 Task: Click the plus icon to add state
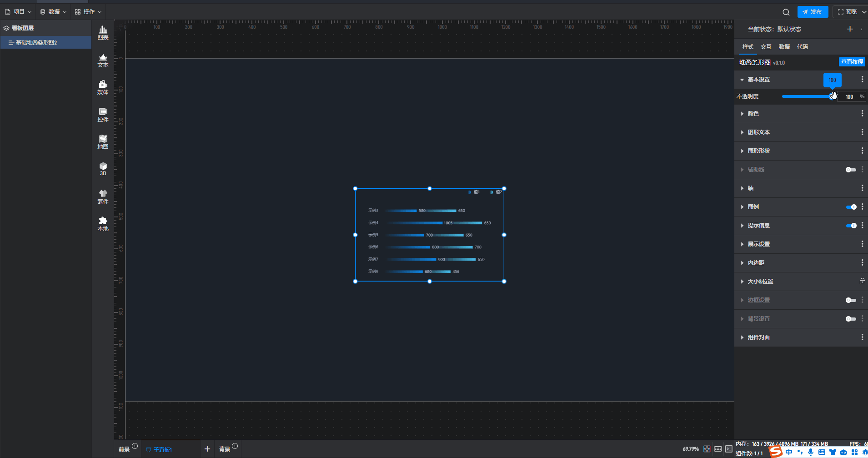pyautogui.click(x=850, y=29)
